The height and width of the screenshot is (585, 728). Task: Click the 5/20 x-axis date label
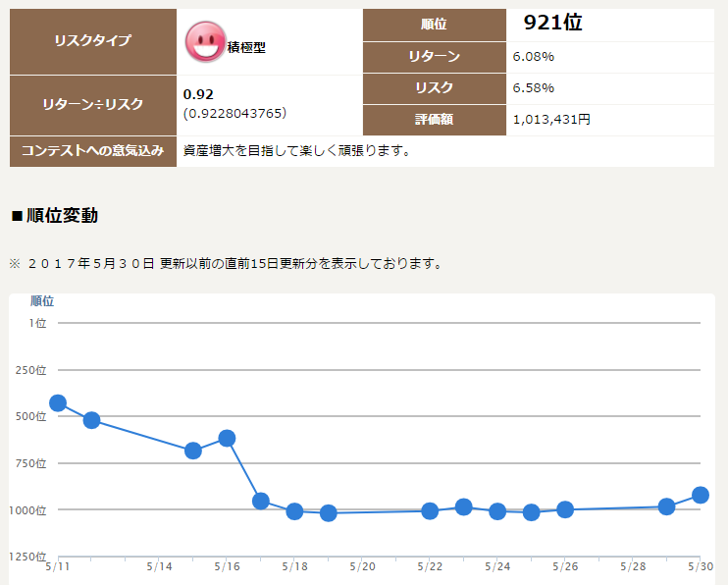(x=363, y=566)
